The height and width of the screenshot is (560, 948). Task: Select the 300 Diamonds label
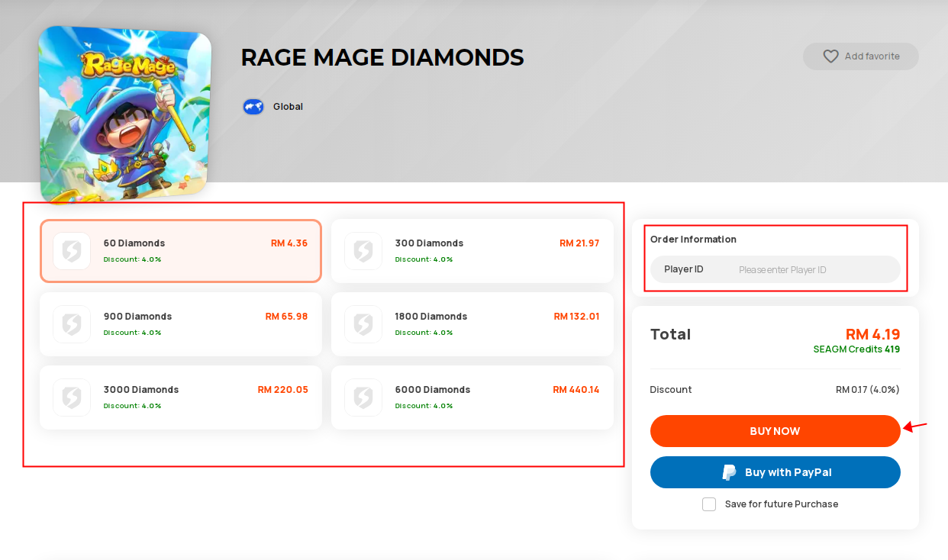[429, 243]
